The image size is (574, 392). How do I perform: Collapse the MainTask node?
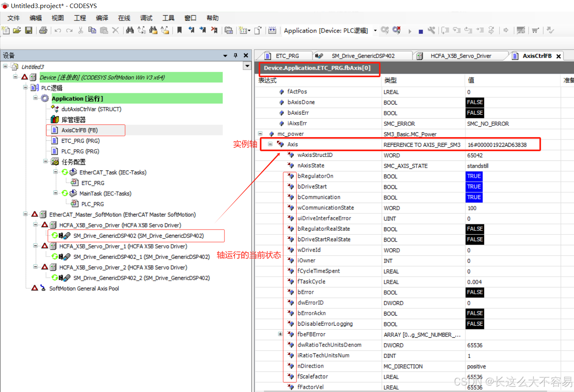tap(56, 193)
